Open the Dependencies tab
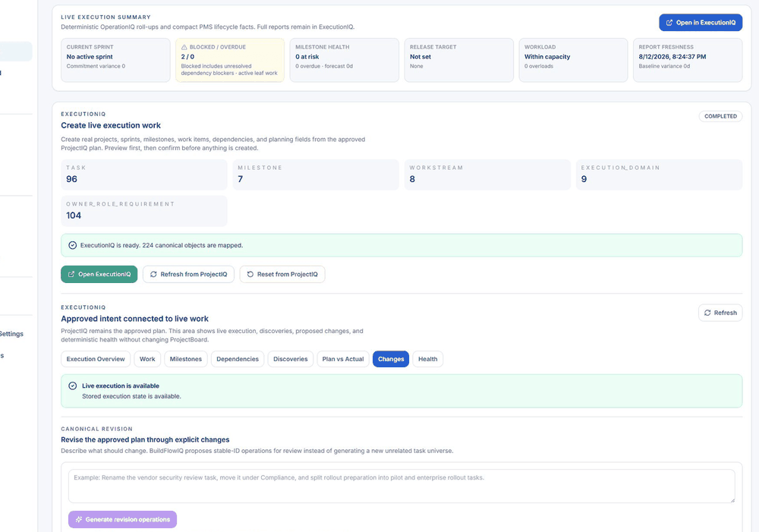The height and width of the screenshot is (532, 759). 238,359
